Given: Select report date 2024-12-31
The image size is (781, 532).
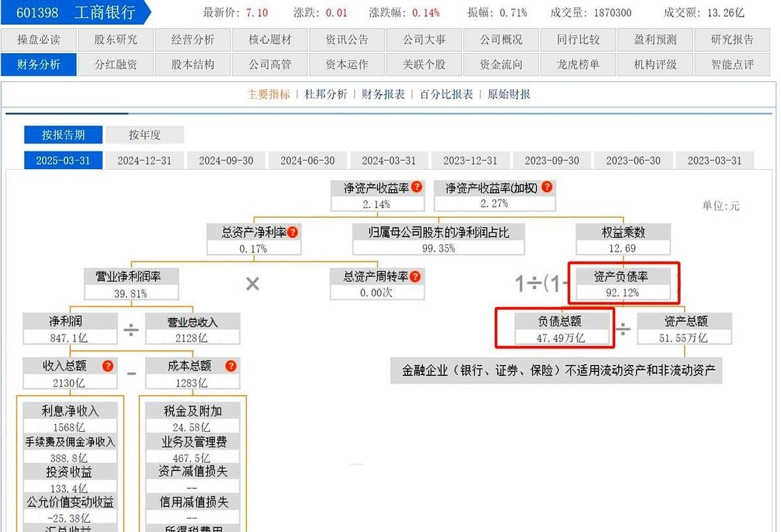Looking at the screenshot, I should [x=144, y=161].
